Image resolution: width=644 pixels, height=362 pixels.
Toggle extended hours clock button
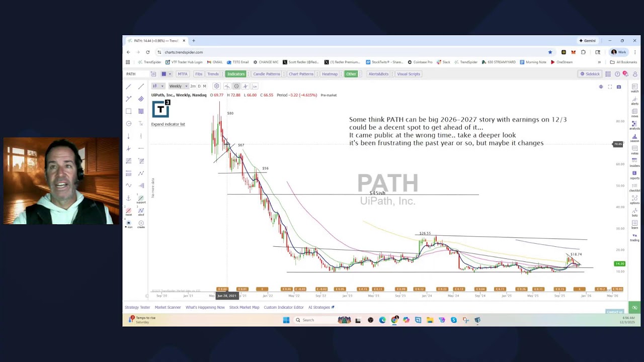pos(236,86)
